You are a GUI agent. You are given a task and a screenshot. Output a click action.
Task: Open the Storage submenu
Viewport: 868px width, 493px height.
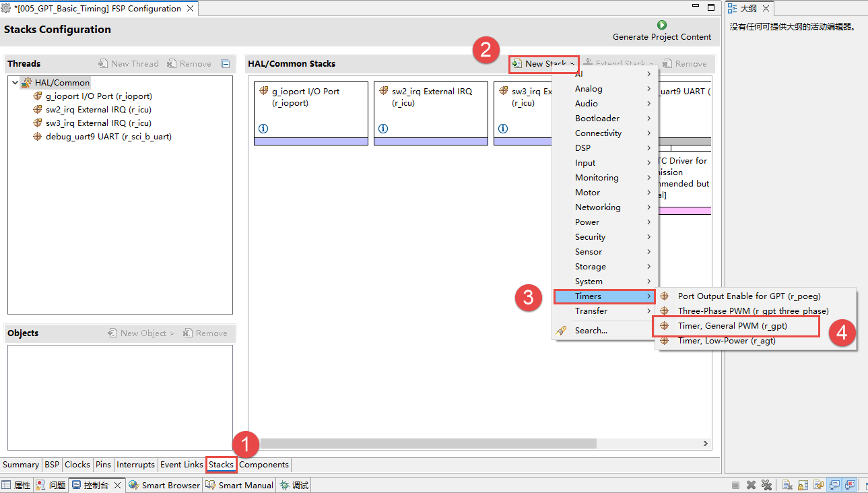(x=605, y=267)
